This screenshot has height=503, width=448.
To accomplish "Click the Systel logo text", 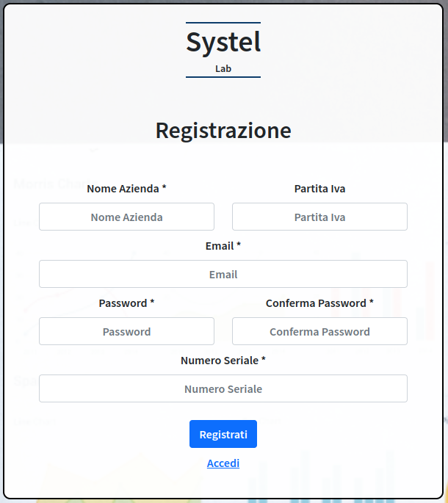I will 223,43.
